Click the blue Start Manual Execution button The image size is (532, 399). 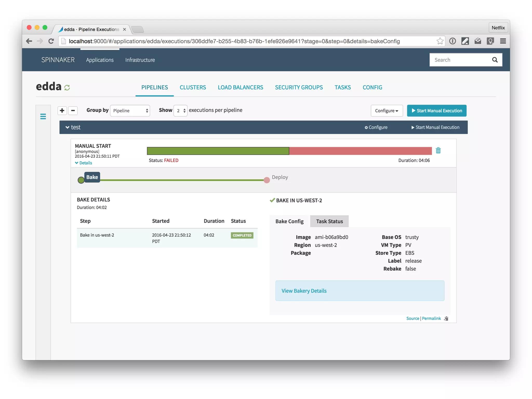coord(436,111)
